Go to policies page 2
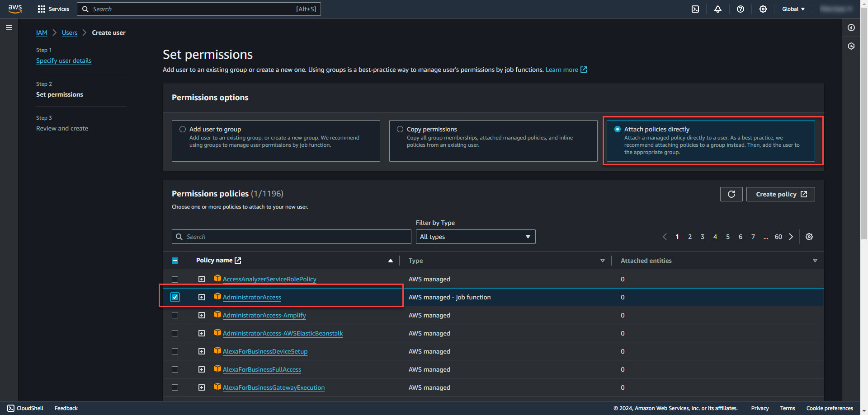 [x=690, y=237]
